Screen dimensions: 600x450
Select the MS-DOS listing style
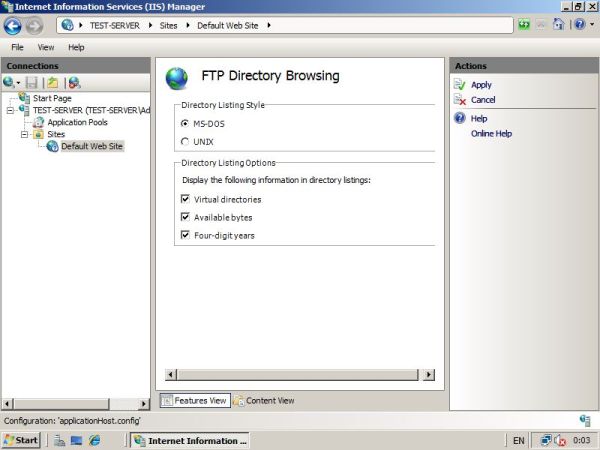pos(185,123)
